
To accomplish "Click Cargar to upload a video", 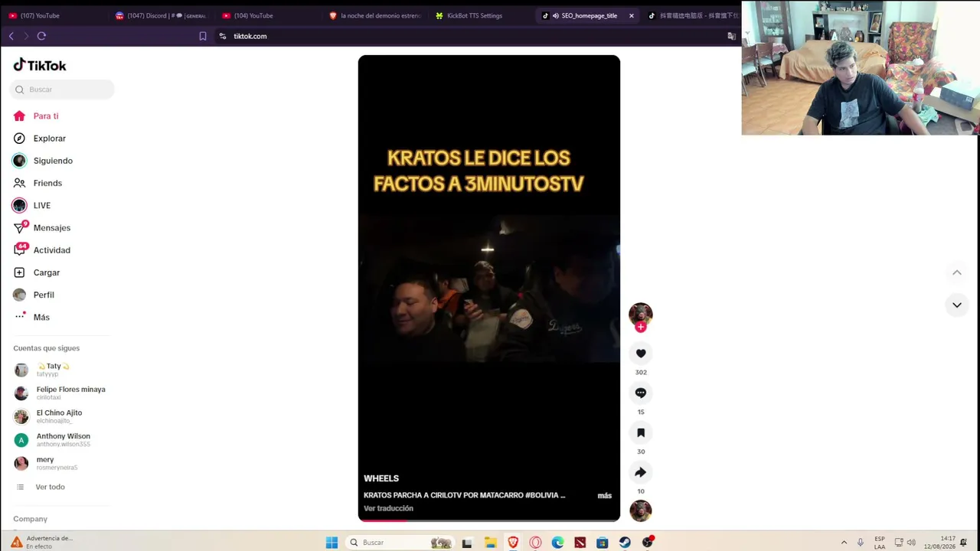I will 37,272.
